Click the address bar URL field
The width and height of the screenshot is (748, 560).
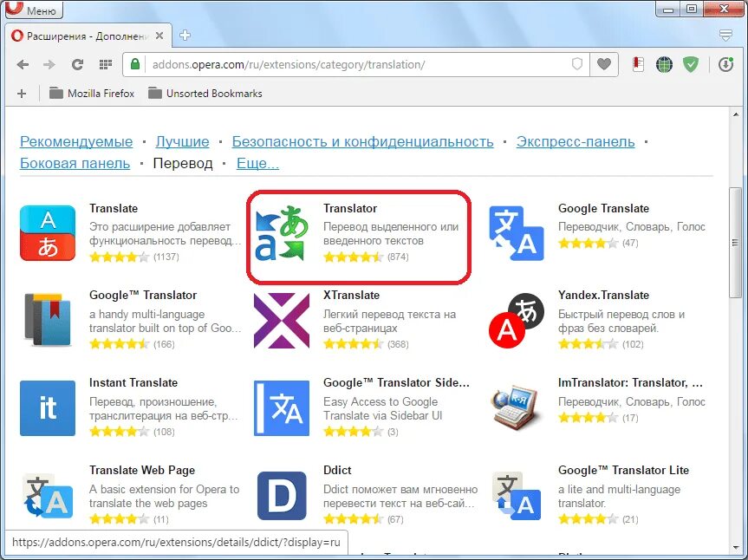point(355,64)
